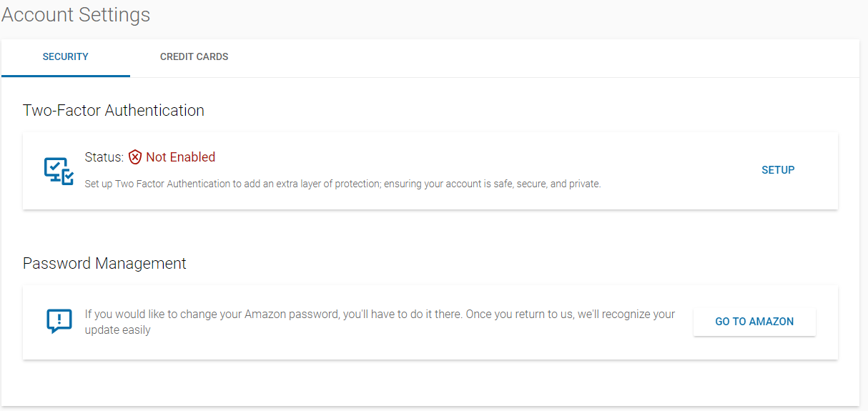The image size is (868, 411).
Task: Click the exclamation speech bubble icon
Action: 59,322
